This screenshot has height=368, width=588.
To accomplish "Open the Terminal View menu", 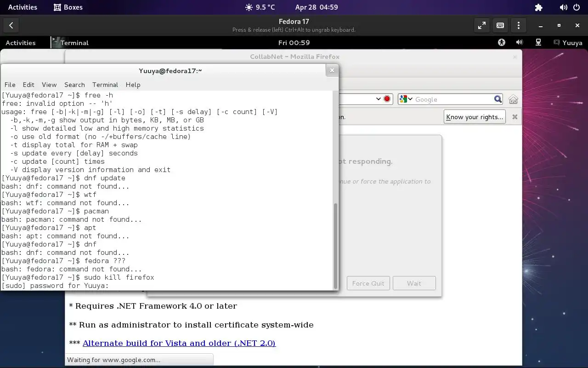I will pos(49,85).
